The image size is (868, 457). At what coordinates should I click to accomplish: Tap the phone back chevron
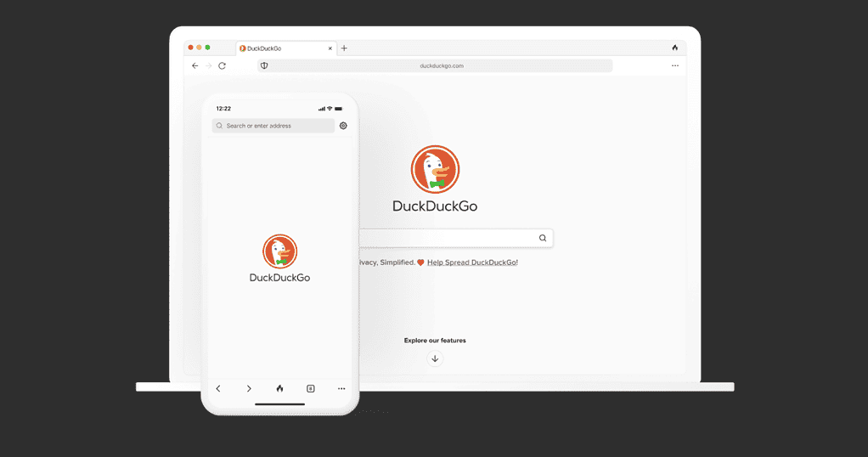click(218, 388)
